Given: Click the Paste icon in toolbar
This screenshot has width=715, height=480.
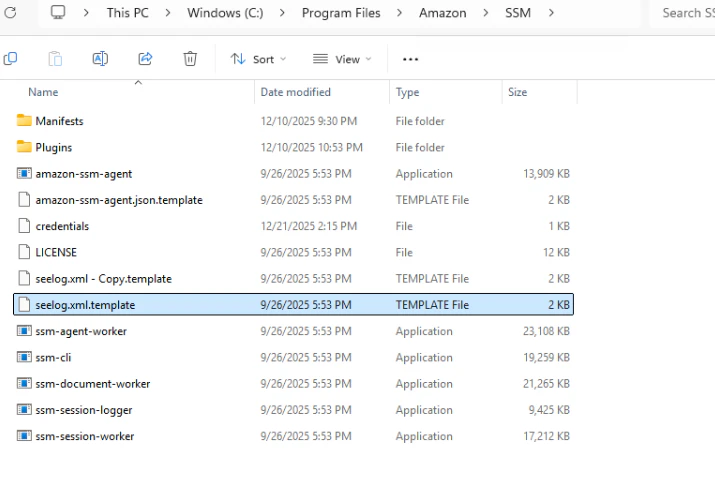Looking at the screenshot, I should 55,59.
